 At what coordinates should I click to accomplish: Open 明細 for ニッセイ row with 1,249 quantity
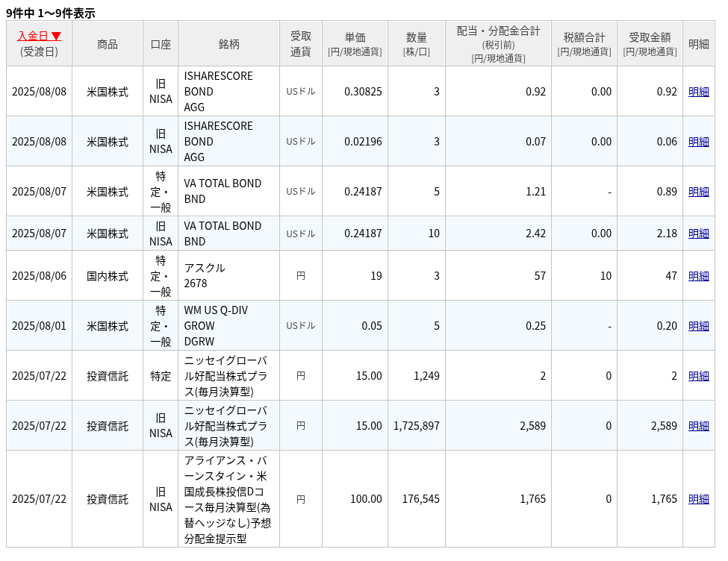click(698, 376)
